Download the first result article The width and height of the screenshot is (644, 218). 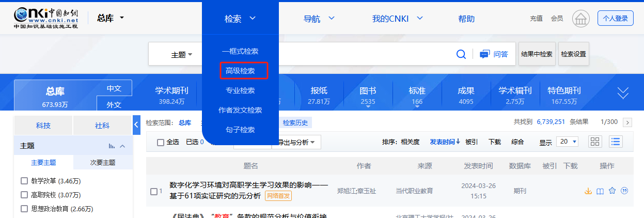click(x=588, y=191)
